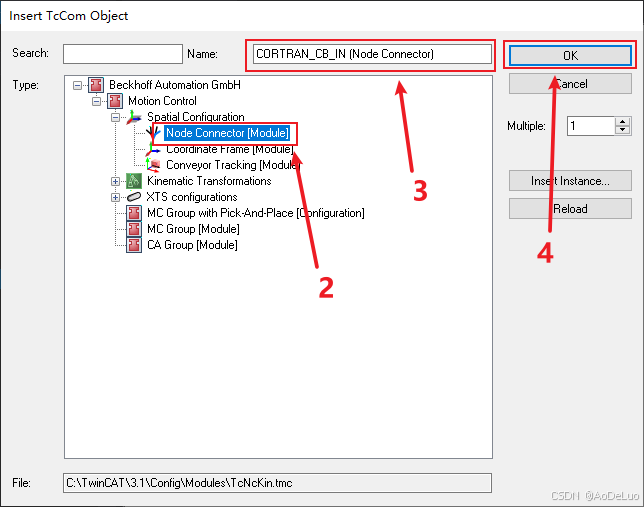644x507 pixels.
Task: Select Coordinate Frame [Module] entry
Action: click(229, 149)
